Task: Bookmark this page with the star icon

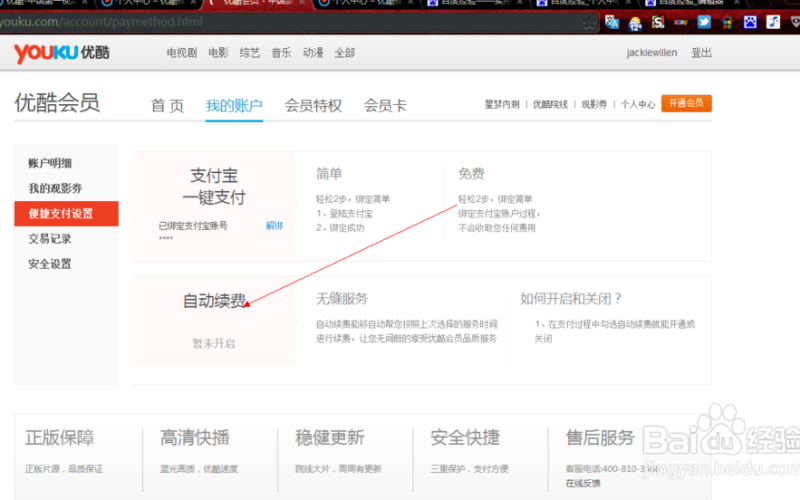Action: click(x=589, y=22)
